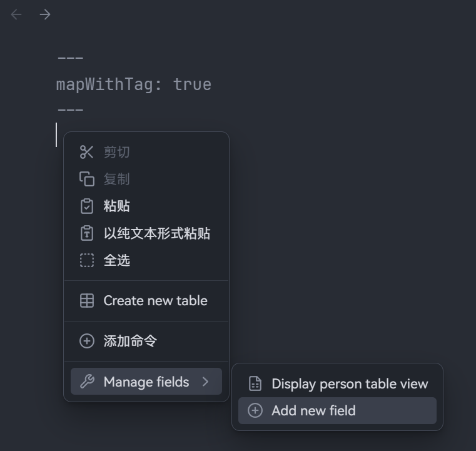476x451 pixels.
Task: Click the clipboard paste icon
Action: pyautogui.click(x=87, y=206)
